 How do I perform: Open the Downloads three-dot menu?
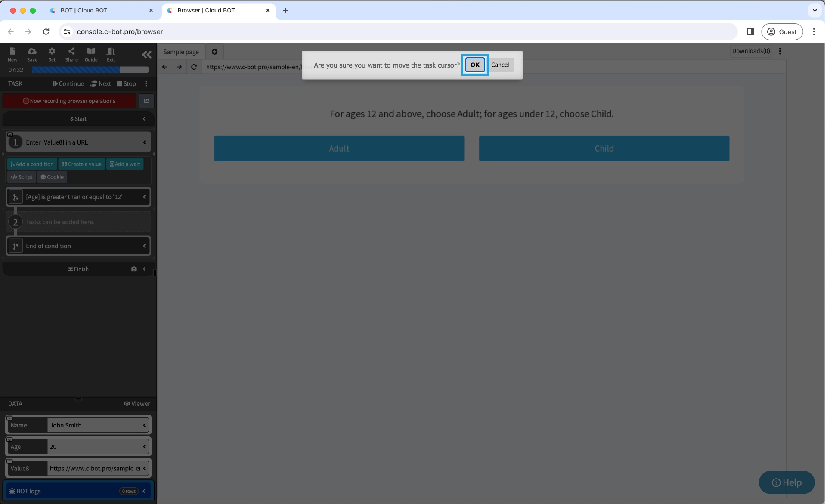click(x=780, y=51)
